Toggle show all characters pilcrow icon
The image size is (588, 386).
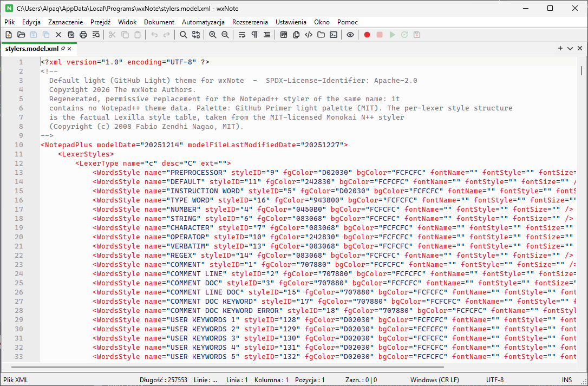click(254, 35)
